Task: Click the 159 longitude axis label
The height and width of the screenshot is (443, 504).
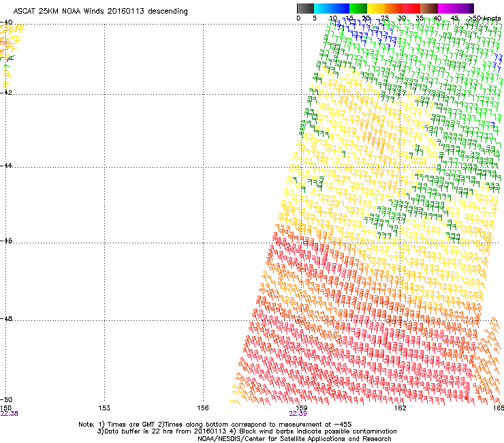Action: 301,408
